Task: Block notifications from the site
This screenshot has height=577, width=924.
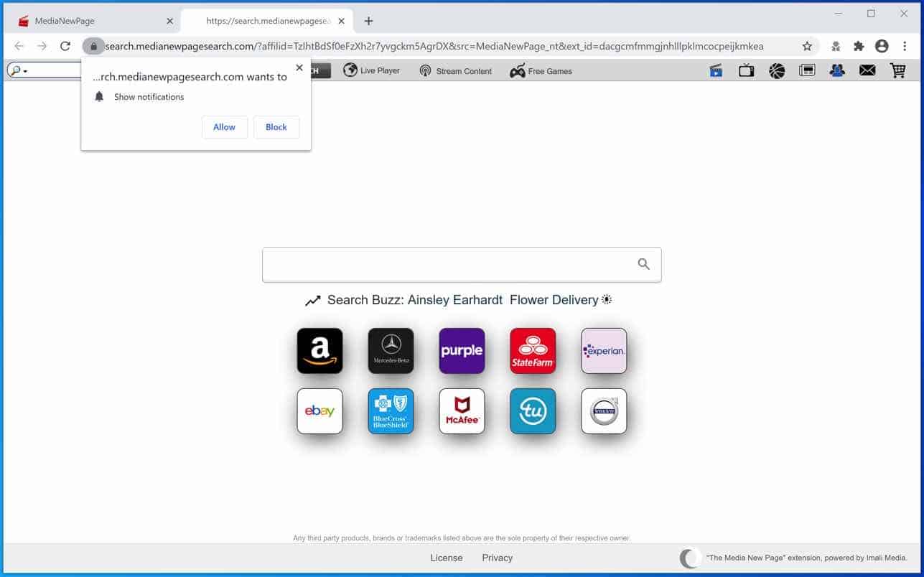Action: (x=276, y=127)
